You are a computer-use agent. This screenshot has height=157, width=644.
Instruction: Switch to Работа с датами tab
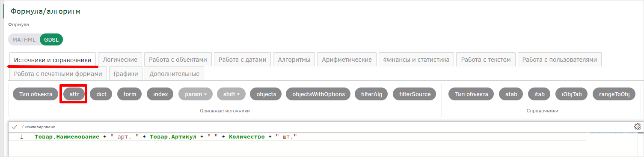coord(242,60)
